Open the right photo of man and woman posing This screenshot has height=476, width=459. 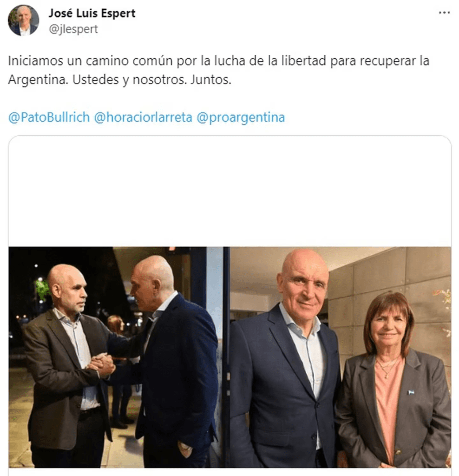tap(341, 357)
